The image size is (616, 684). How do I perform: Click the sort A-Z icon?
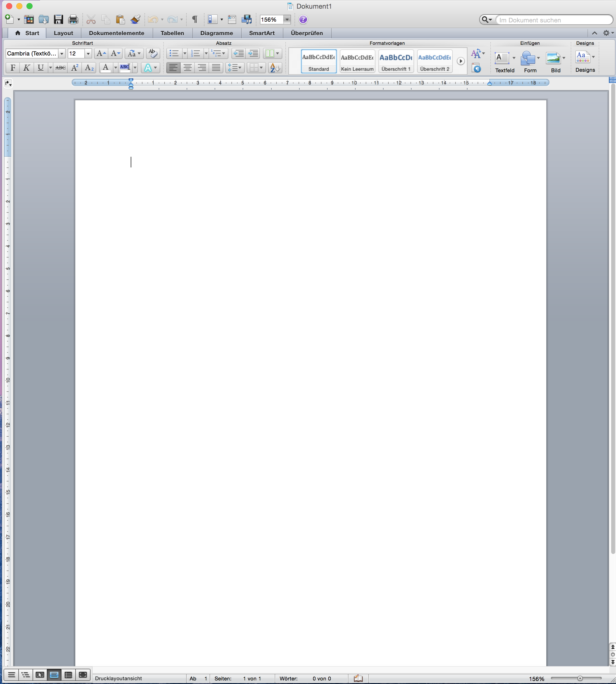(274, 68)
